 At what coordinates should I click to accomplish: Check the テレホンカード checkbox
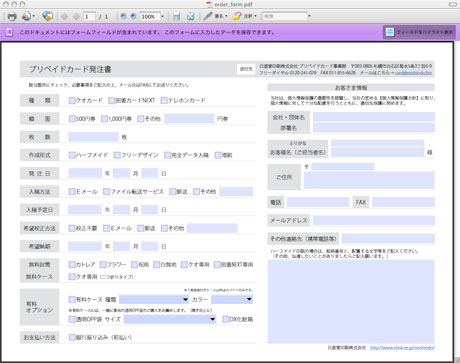[x=164, y=100]
